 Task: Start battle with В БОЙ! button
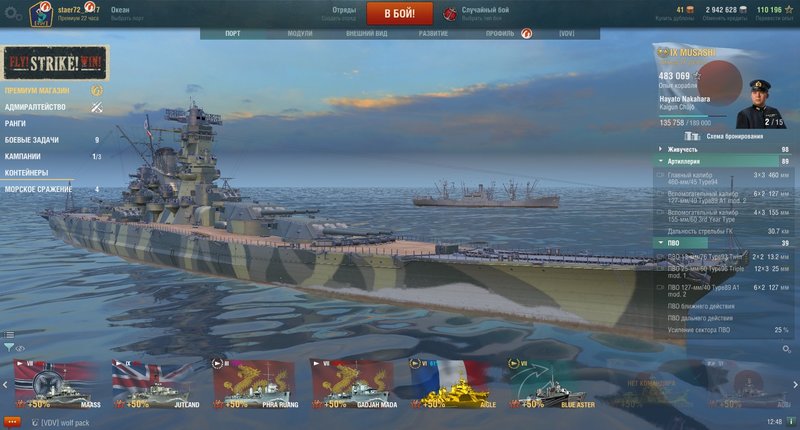(399, 13)
